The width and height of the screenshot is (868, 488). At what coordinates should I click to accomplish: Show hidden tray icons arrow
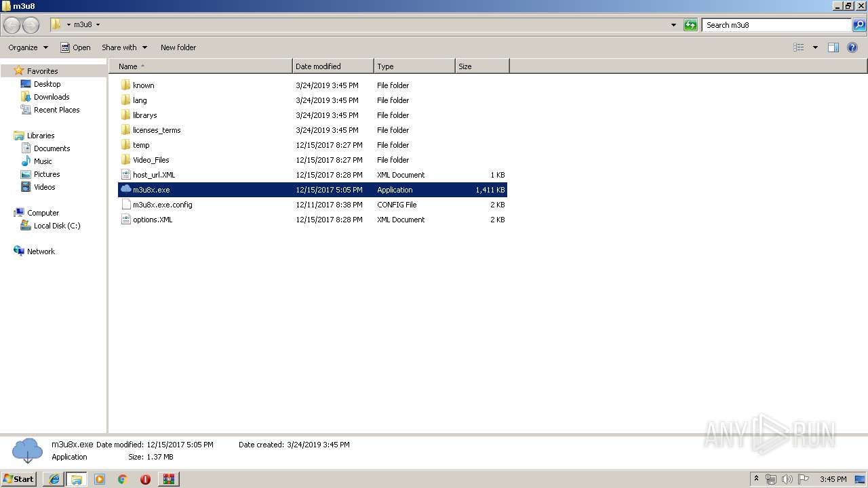click(757, 479)
